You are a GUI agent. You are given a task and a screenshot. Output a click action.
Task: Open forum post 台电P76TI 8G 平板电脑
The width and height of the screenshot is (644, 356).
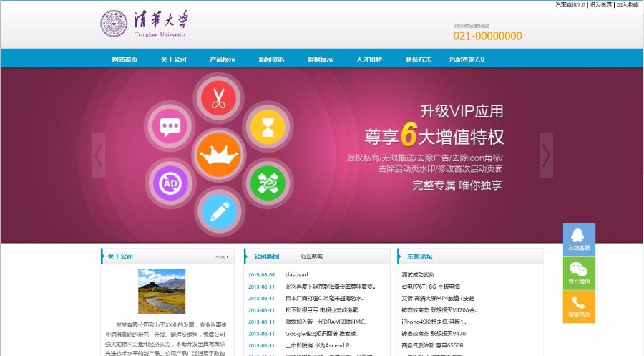tap(431, 287)
